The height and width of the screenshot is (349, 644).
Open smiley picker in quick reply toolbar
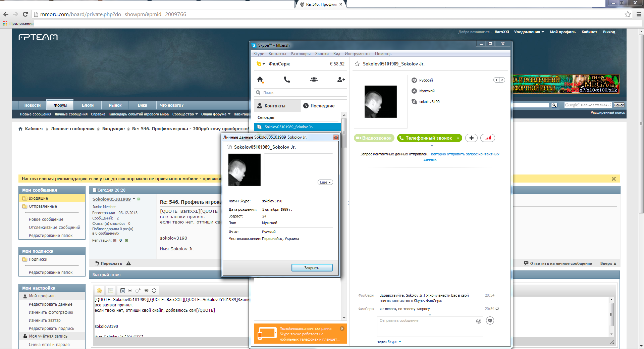99,291
